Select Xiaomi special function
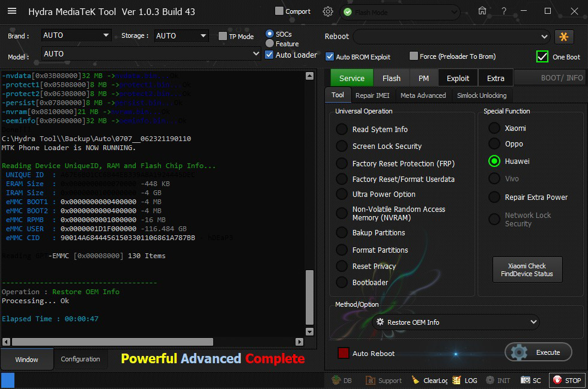588x389 pixels. coord(494,128)
